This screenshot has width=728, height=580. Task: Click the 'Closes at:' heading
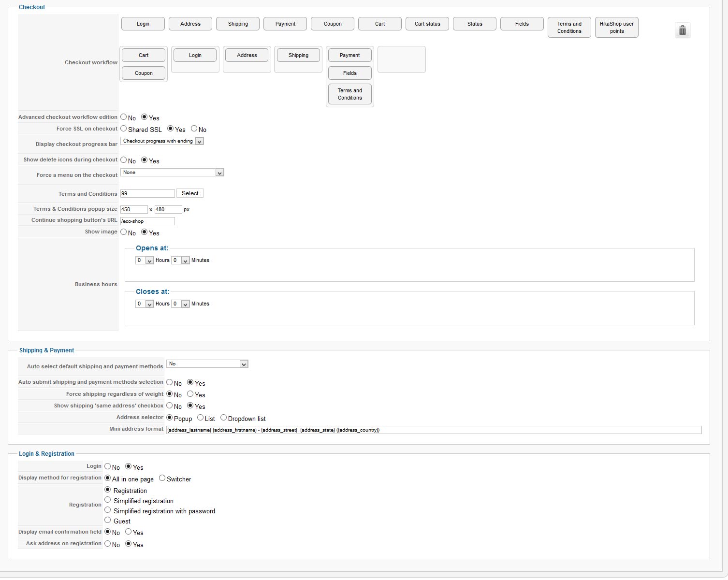click(x=152, y=291)
